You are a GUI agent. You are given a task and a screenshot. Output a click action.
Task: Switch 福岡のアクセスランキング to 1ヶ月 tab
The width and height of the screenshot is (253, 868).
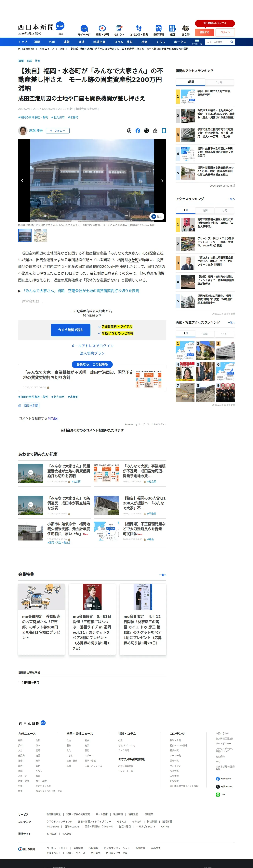pyautogui.click(x=219, y=82)
